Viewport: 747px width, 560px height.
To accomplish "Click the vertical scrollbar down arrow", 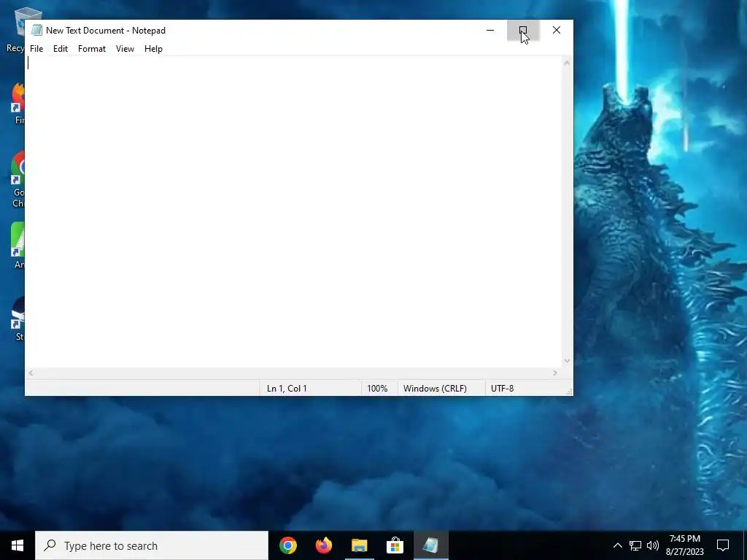I will [567, 361].
